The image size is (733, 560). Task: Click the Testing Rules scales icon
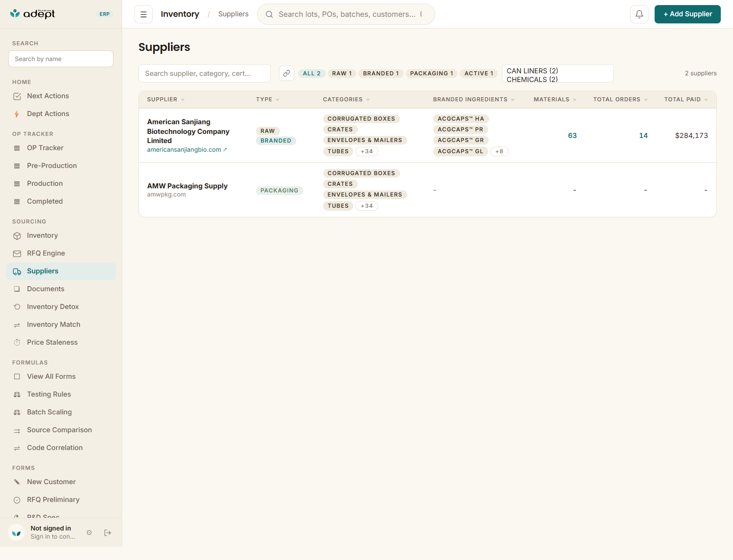pos(17,395)
